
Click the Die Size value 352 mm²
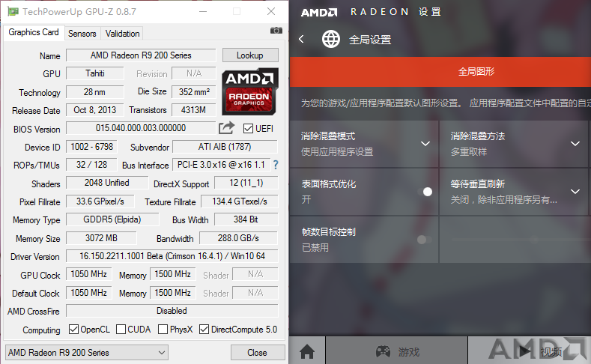(x=194, y=92)
